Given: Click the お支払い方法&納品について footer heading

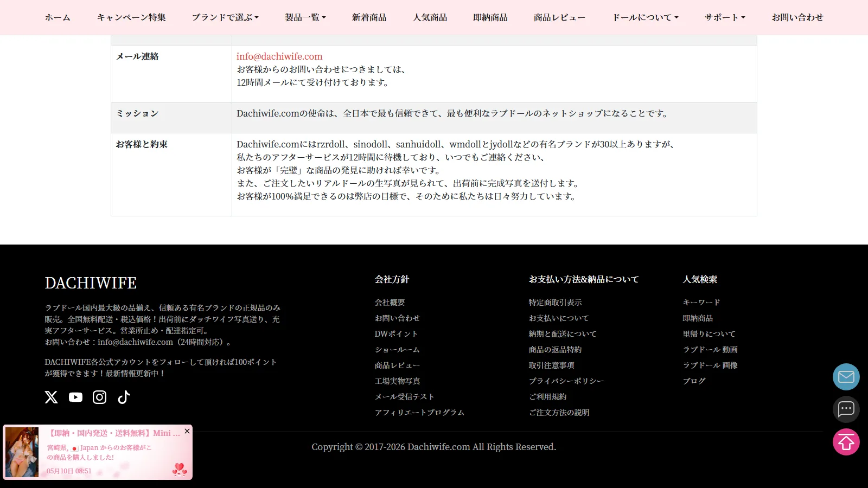Looking at the screenshot, I should [x=584, y=279].
